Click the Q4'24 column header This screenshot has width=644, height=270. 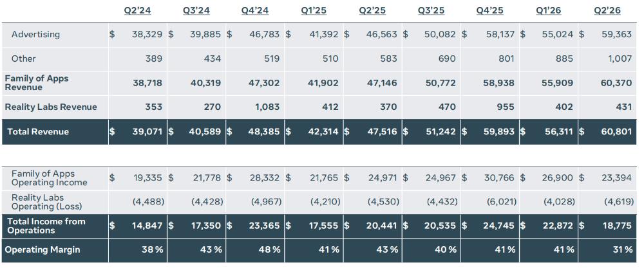click(255, 11)
